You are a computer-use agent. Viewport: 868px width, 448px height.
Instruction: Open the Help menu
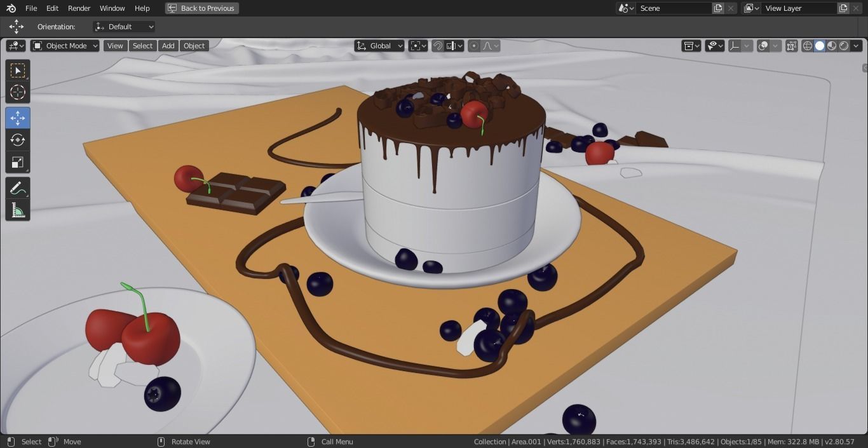[x=142, y=8]
